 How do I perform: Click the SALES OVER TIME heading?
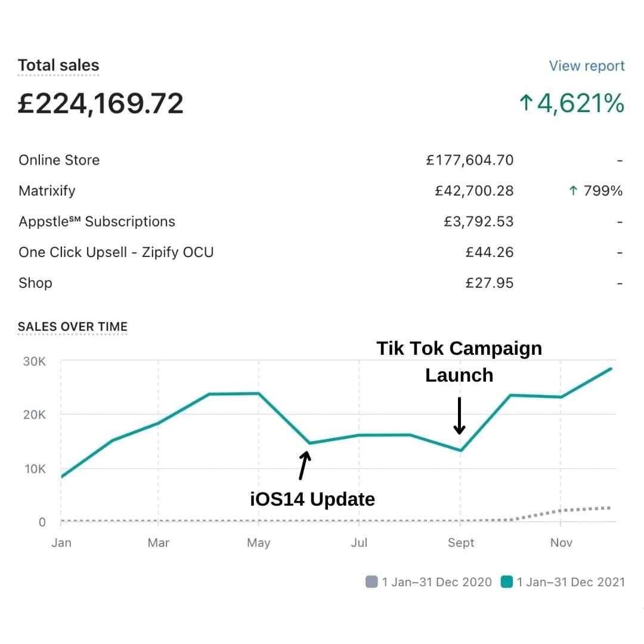(73, 327)
